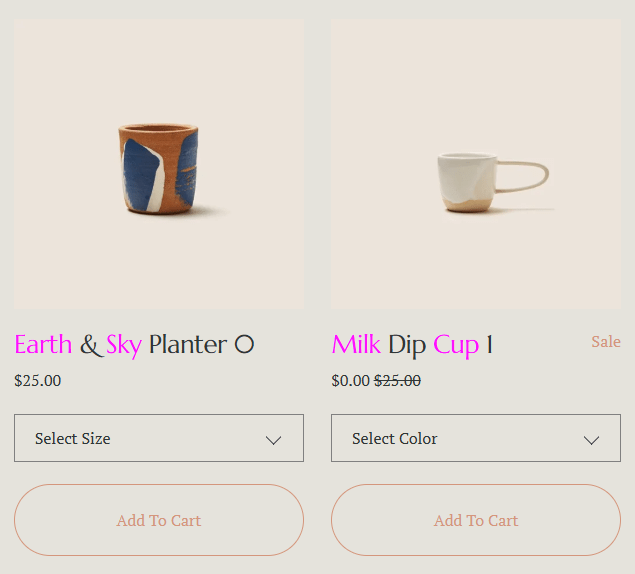Add the Milk Dip Cup to cart
The height and width of the screenshot is (574, 635).
[x=476, y=520]
